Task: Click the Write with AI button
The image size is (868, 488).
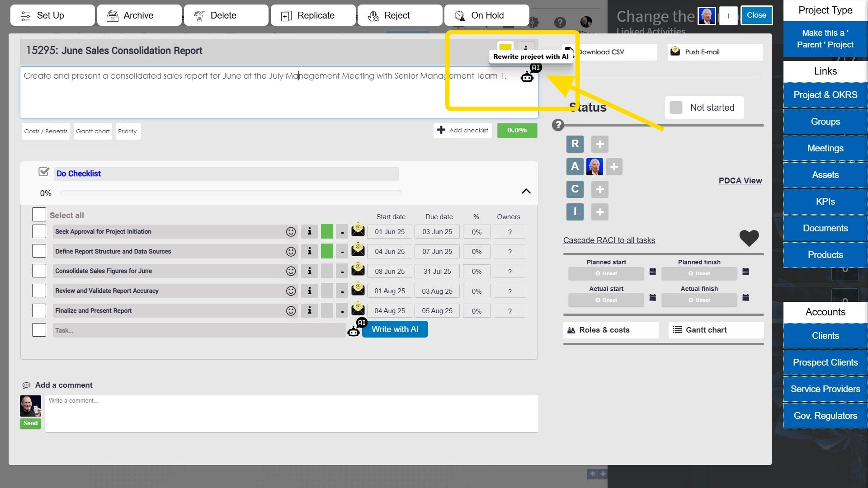Action: click(x=395, y=329)
